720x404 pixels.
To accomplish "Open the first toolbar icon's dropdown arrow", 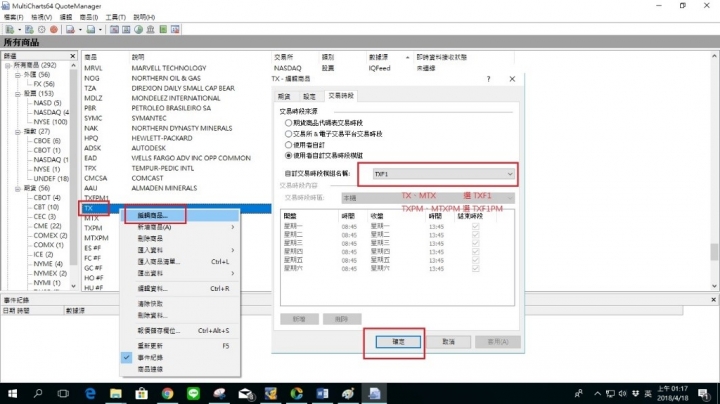I will [19, 29].
